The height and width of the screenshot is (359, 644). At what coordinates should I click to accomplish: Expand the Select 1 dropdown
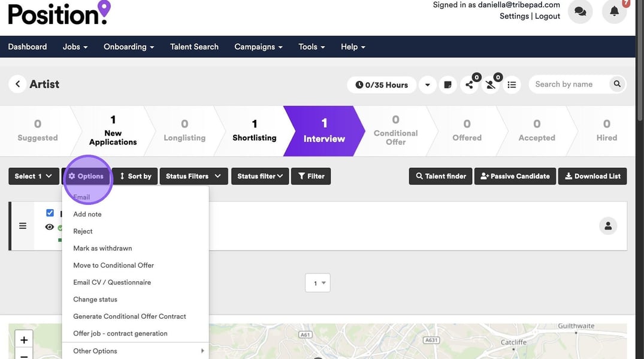pyautogui.click(x=34, y=176)
